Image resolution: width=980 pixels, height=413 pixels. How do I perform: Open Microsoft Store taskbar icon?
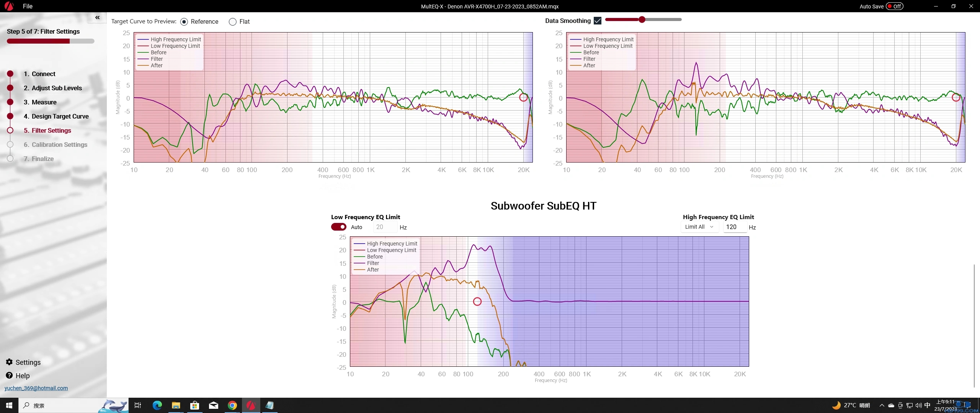pyautogui.click(x=194, y=405)
